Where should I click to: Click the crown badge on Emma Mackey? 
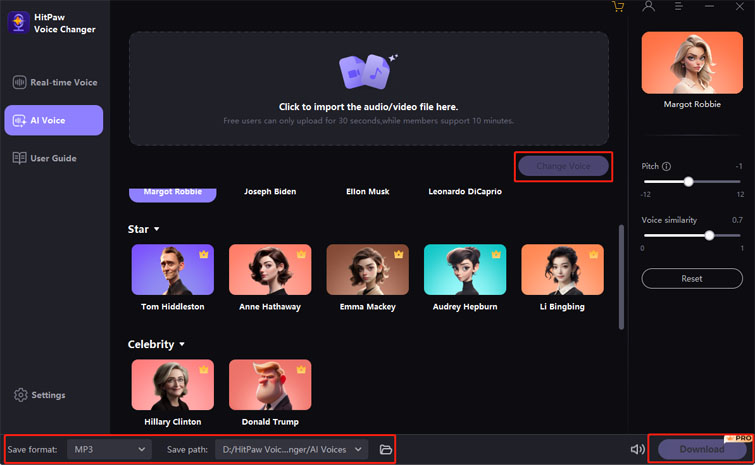pyautogui.click(x=399, y=254)
